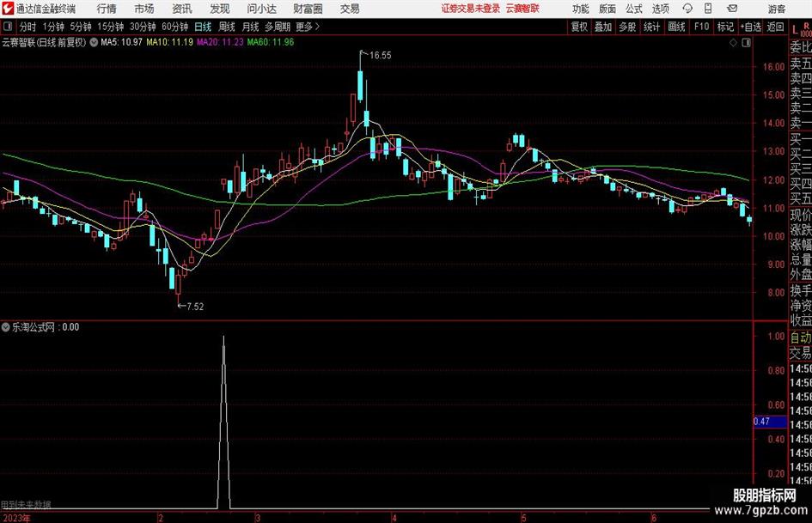Open the 版面 menu
The image size is (812, 523).
pos(607,9)
